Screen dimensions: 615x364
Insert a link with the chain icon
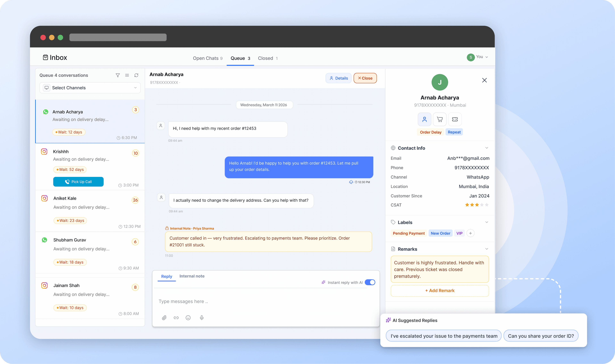[176, 318]
